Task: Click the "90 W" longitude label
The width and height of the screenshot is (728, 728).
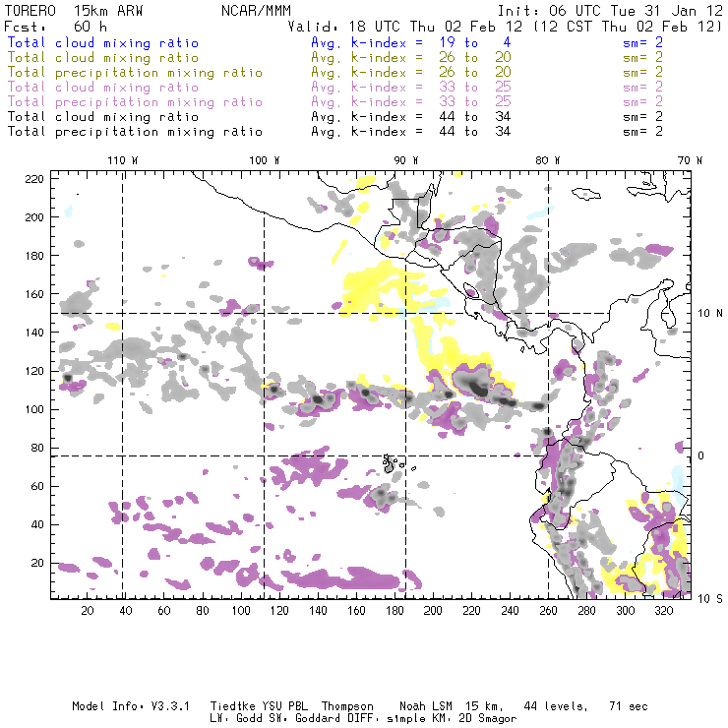Action: pyautogui.click(x=406, y=160)
